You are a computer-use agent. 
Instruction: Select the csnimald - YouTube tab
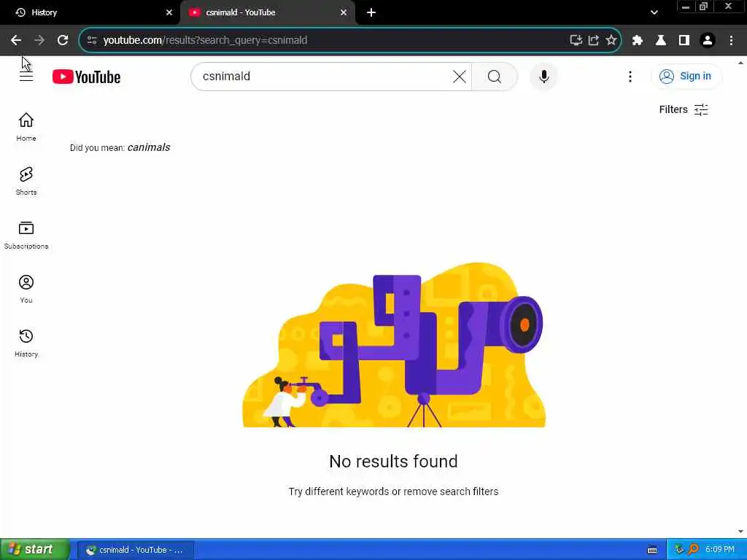coord(268,12)
